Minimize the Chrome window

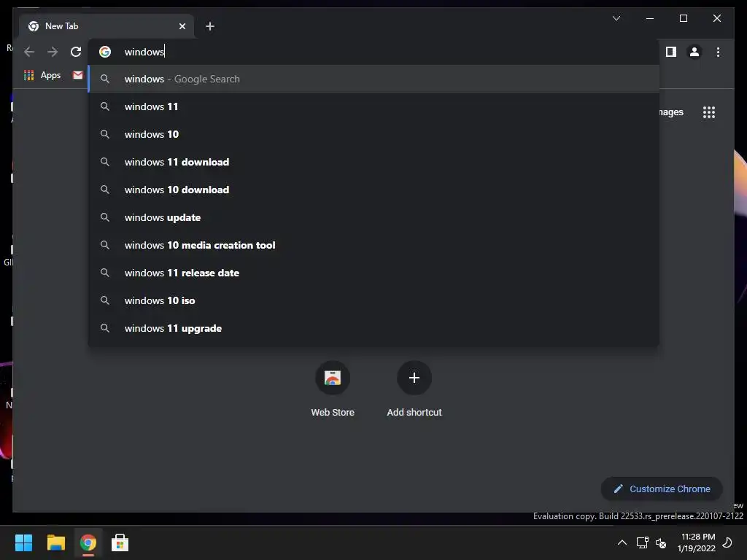(649, 18)
